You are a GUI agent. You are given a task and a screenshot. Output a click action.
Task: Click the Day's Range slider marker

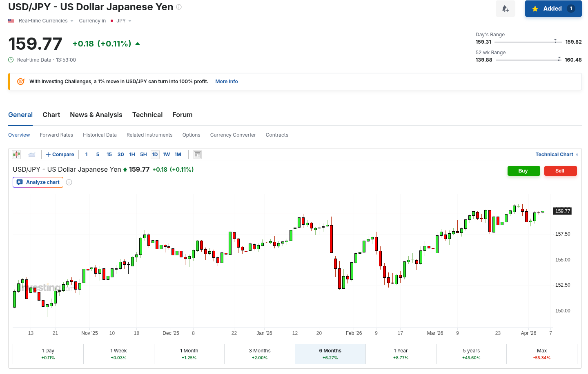coord(555,40)
